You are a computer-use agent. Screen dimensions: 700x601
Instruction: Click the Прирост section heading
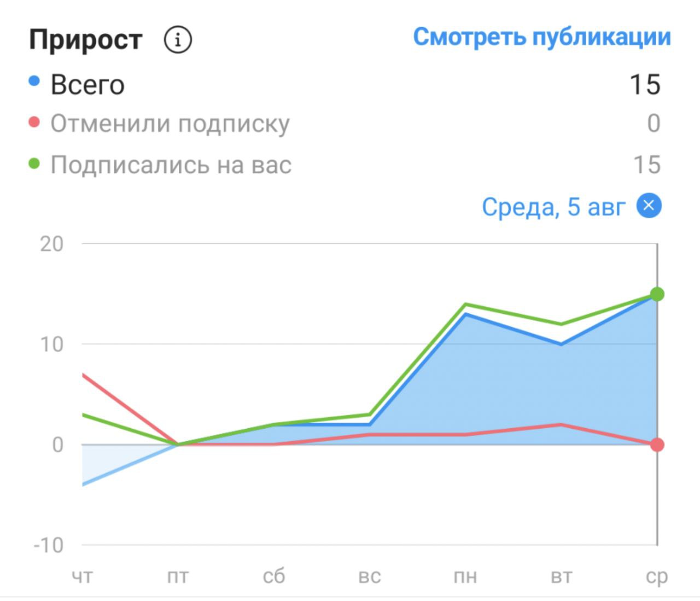[85, 40]
